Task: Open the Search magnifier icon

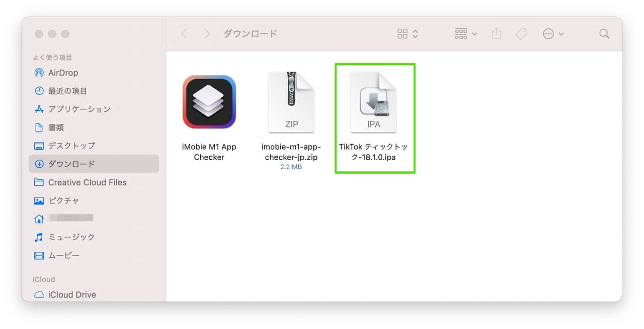Action: (x=604, y=34)
